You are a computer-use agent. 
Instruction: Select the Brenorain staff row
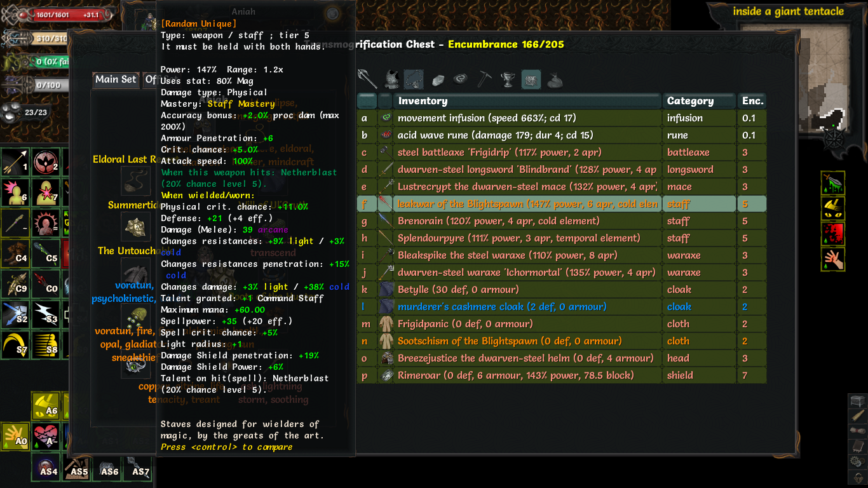click(562, 221)
